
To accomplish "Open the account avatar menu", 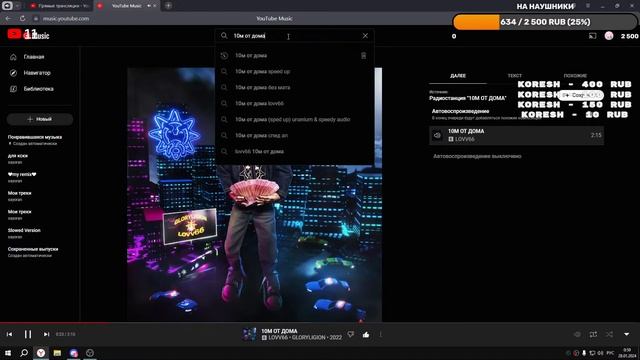I will pyautogui.click(x=609, y=36).
